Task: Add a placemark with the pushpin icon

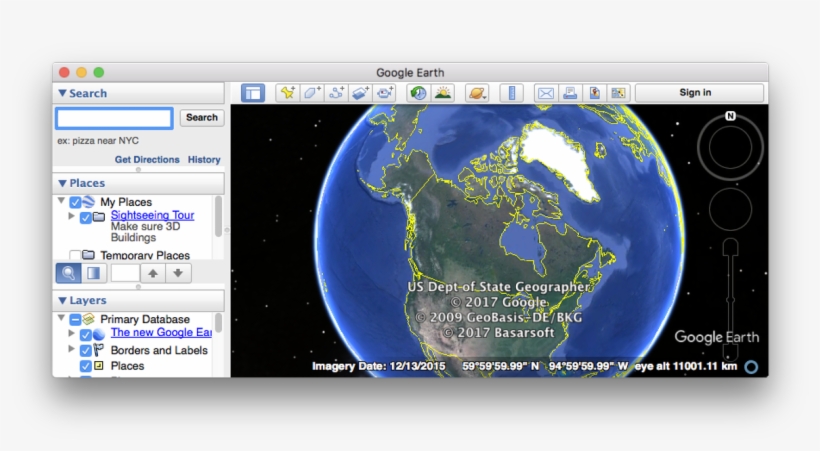Action: tap(288, 93)
